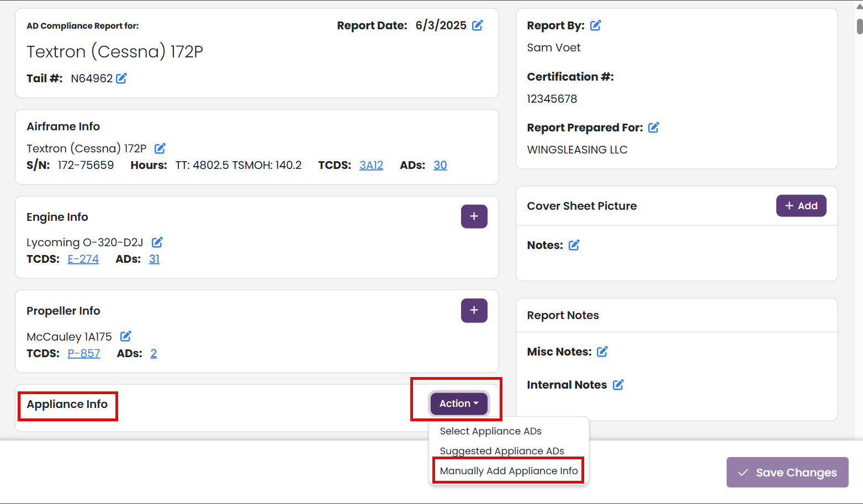Edit the Report Prepared For icon
This screenshot has width=863, height=504.
click(x=654, y=128)
